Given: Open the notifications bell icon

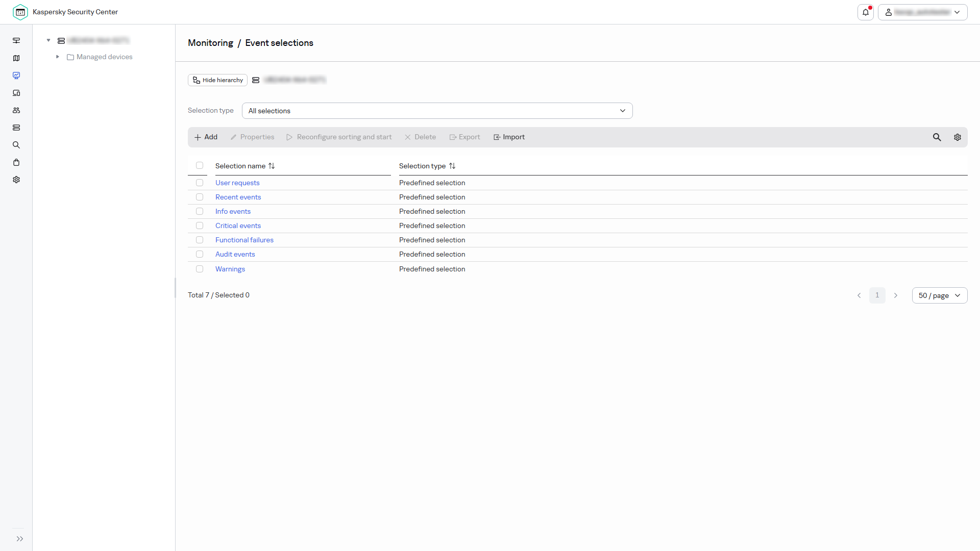Looking at the screenshot, I should [866, 12].
